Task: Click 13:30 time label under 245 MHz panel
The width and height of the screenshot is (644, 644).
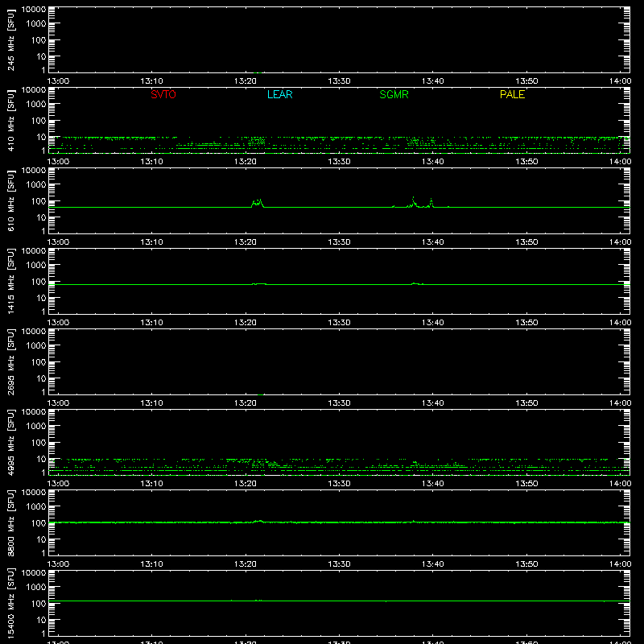Action: pos(339,81)
